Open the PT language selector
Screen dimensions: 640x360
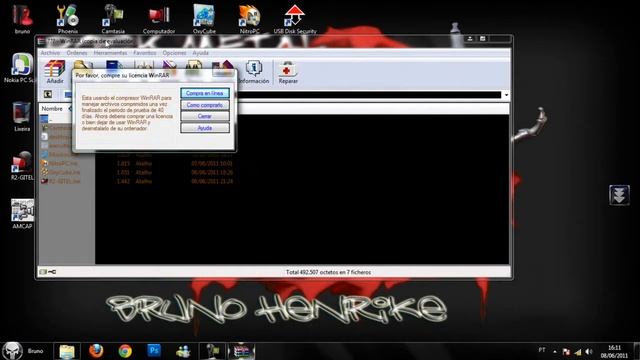click(x=542, y=350)
